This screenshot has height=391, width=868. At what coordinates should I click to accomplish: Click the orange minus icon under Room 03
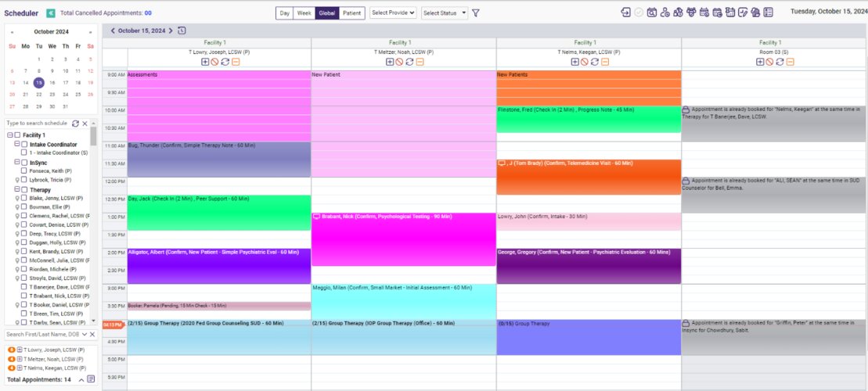(x=789, y=62)
